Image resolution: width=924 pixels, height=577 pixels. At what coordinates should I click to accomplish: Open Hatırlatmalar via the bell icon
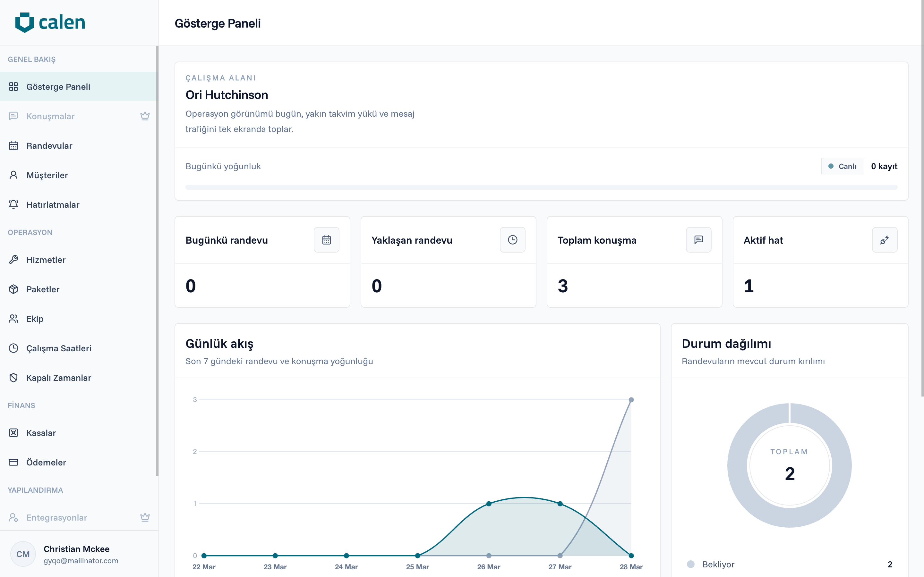pyautogui.click(x=14, y=205)
